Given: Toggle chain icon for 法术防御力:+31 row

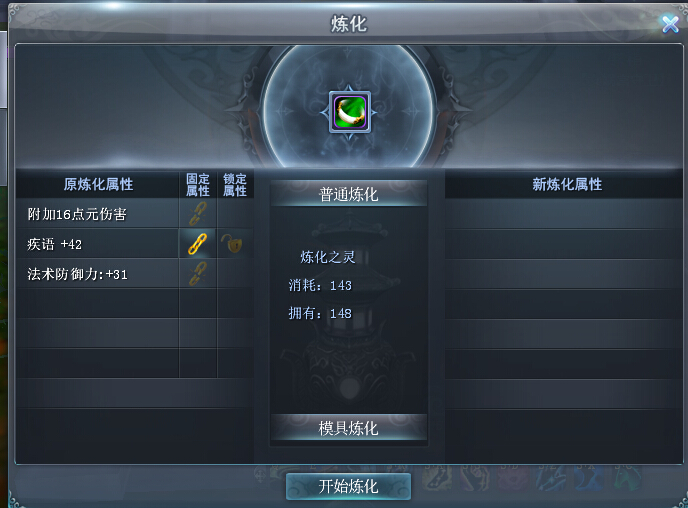Looking at the screenshot, I should pyautogui.click(x=198, y=274).
